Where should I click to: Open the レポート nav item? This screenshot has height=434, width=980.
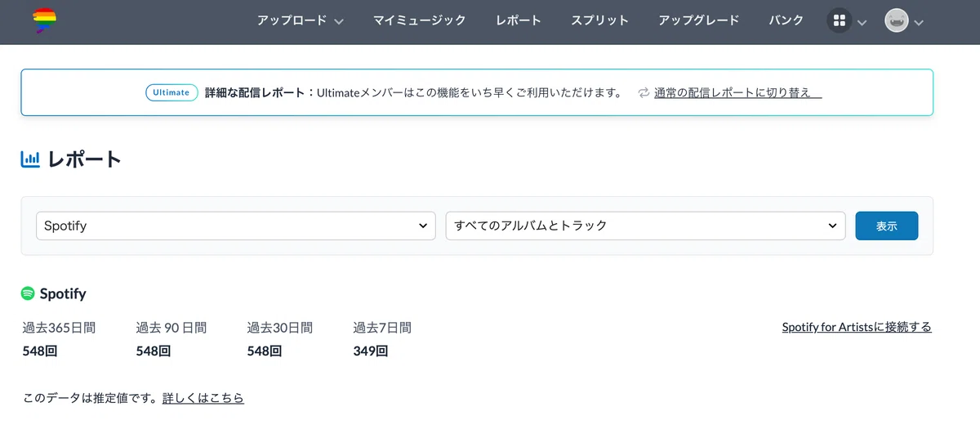pos(519,20)
